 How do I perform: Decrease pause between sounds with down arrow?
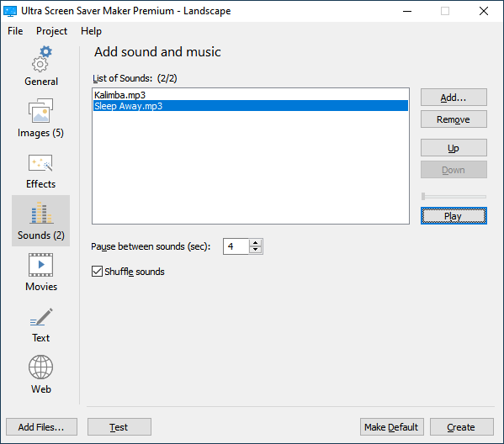256,250
